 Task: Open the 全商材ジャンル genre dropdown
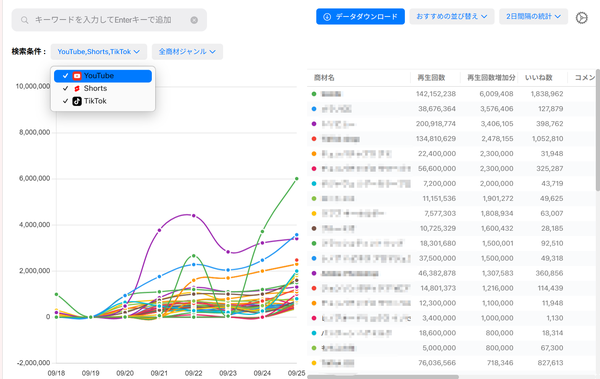click(187, 52)
